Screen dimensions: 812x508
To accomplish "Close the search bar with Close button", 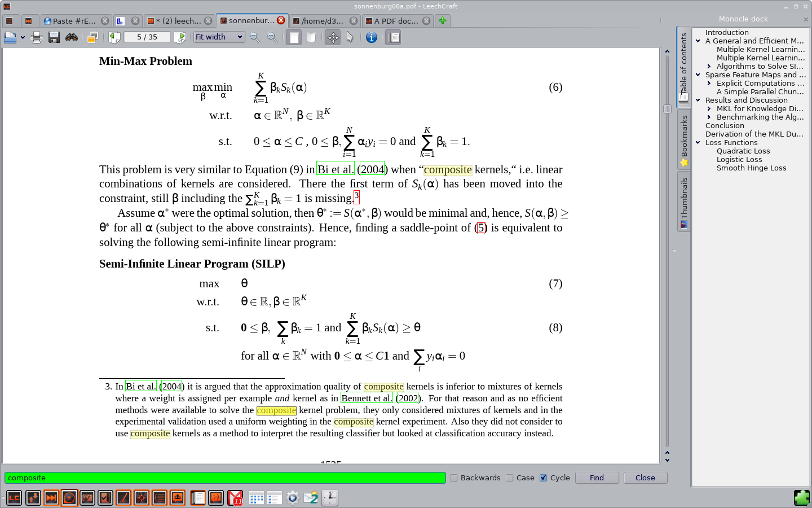I will point(645,478).
